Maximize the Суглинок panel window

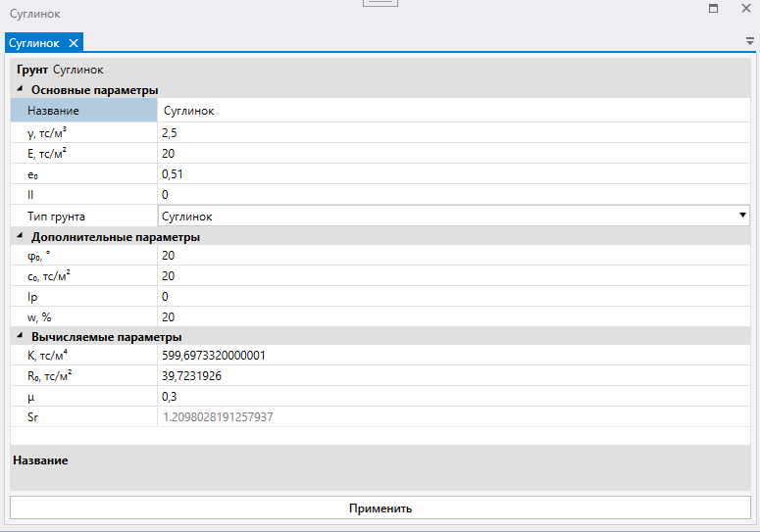713,9
